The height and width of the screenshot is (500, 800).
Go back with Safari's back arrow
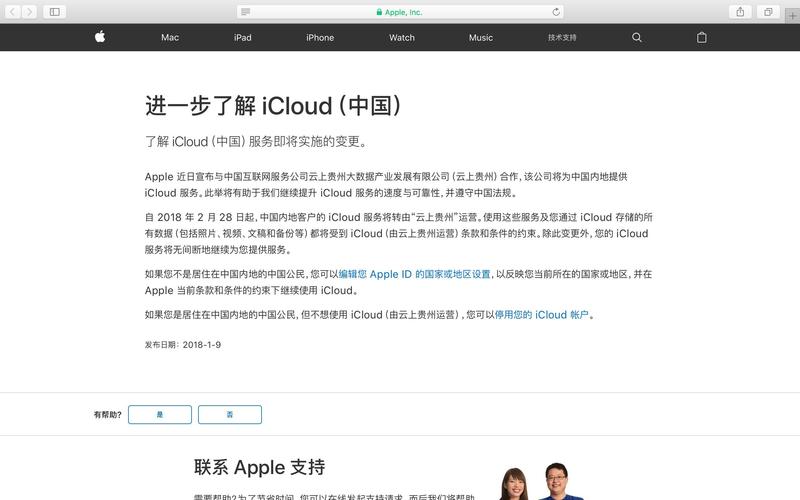pos(13,12)
